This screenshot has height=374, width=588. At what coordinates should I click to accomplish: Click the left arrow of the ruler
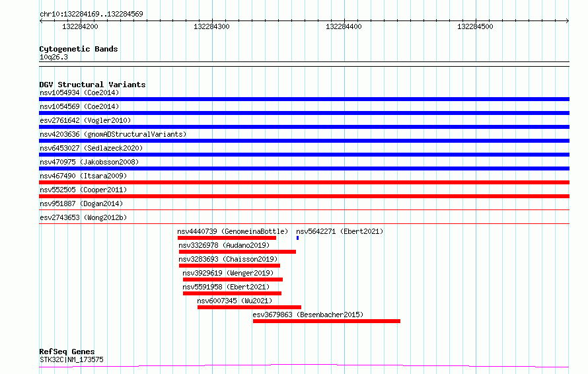[x=41, y=21]
